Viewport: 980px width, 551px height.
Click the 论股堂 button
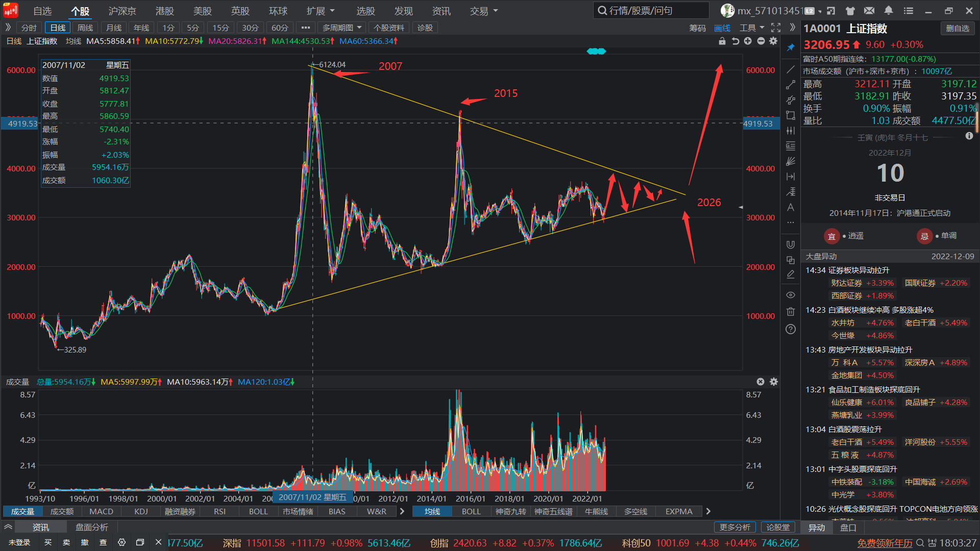tap(778, 527)
